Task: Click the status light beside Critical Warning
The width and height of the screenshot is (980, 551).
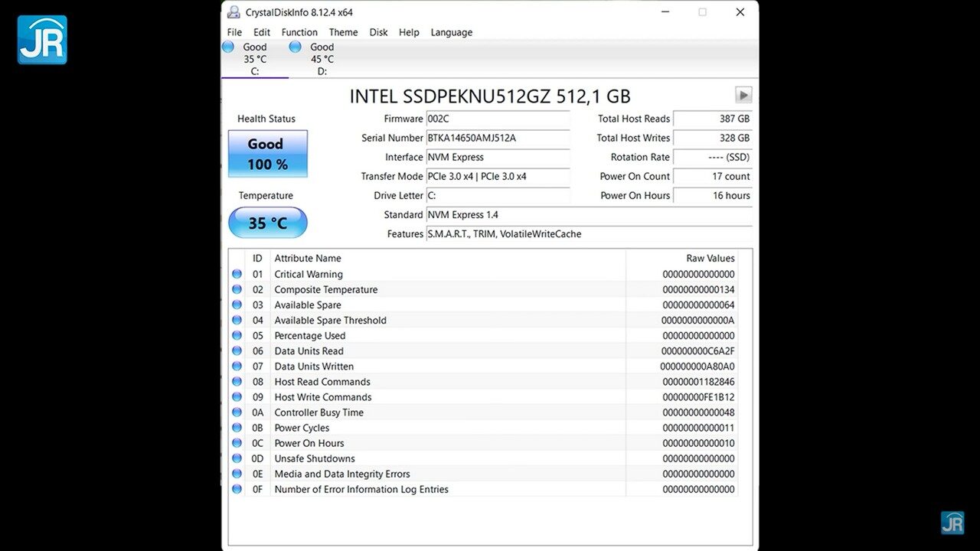Action: pyautogui.click(x=237, y=274)
